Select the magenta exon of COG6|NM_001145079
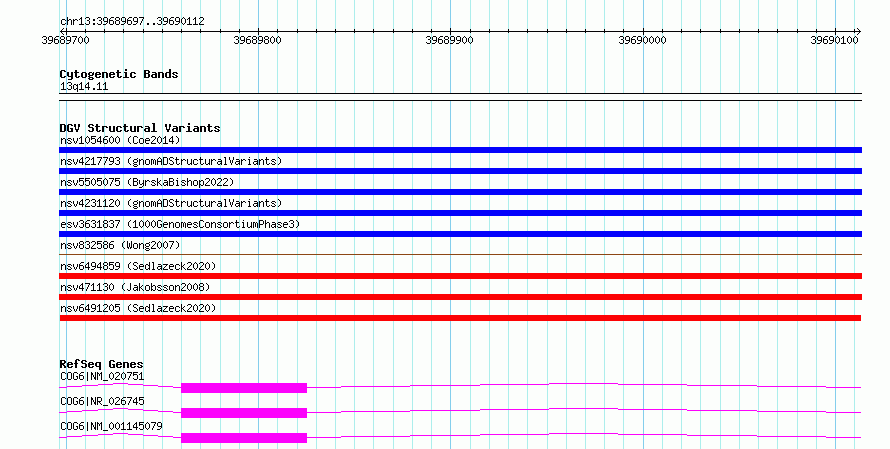 pyautogui.click(x=244, y=438)
